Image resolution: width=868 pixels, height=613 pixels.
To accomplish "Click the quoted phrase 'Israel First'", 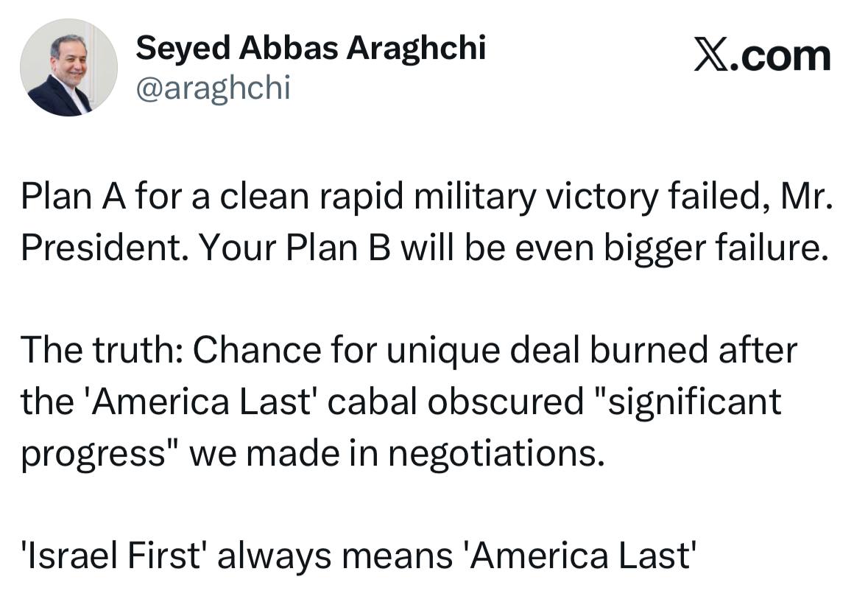I will [x=113, y=554].
